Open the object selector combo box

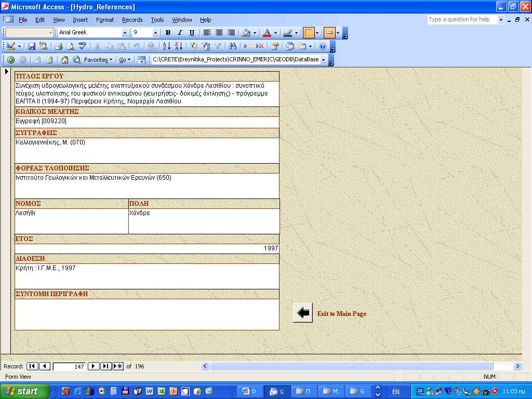tap(30, 33)
